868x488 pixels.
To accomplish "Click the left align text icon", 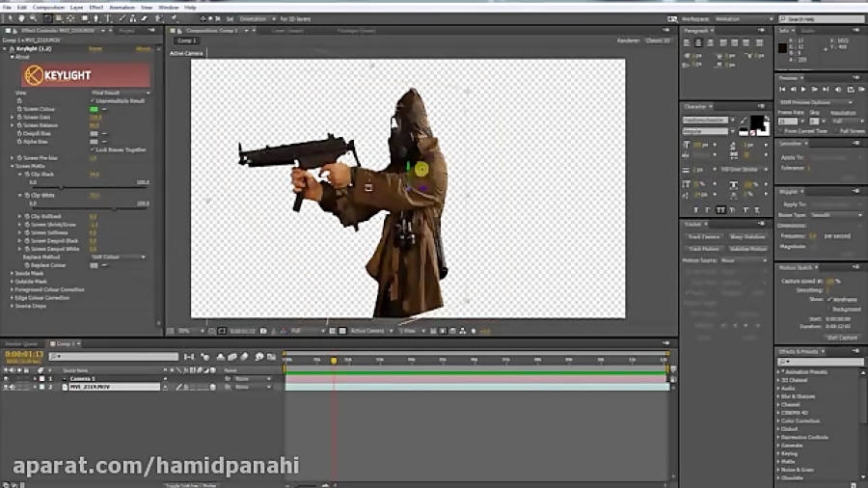I will point(687,42).
